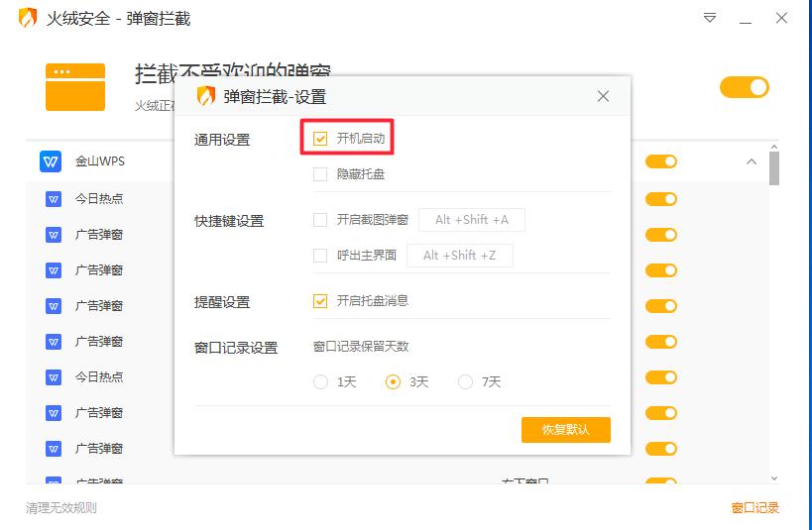
Task: Close the 火绒安全 main window
Action: point(781,18)
